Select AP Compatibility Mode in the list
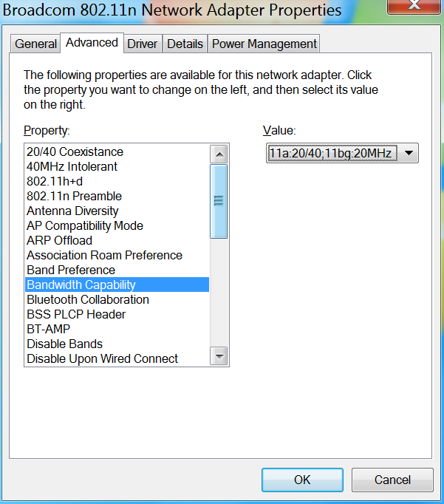The image size is (444, 504). click(117, 225)
